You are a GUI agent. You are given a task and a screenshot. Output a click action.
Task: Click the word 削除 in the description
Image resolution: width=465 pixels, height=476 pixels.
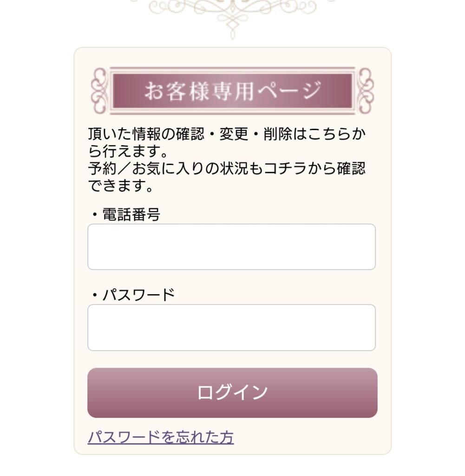pos(277,134)
